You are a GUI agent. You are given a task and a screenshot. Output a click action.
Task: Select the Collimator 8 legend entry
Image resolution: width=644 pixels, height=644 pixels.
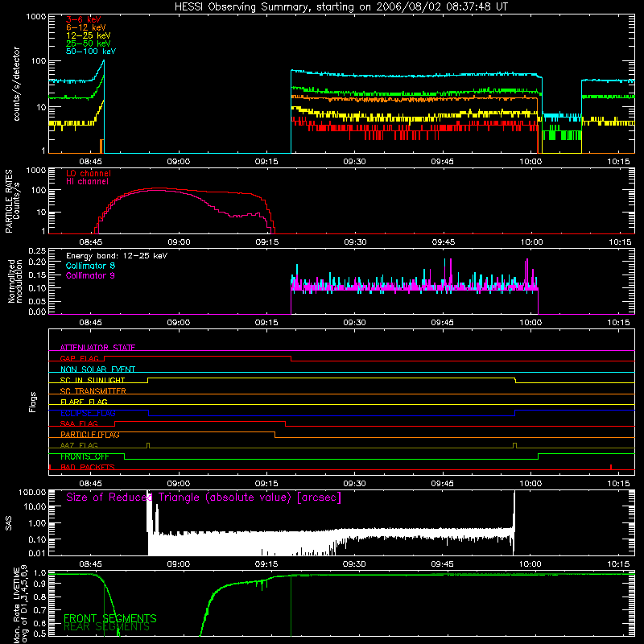coord(90,266)
